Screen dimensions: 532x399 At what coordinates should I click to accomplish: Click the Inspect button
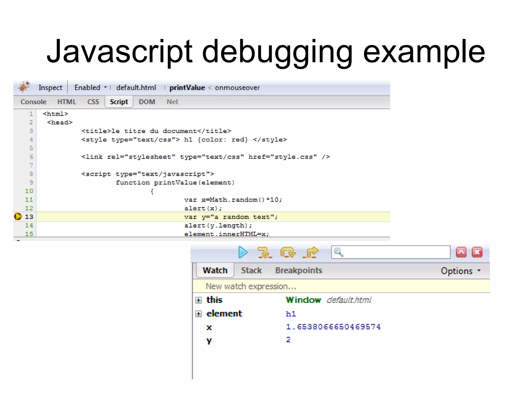pos(50,88)
